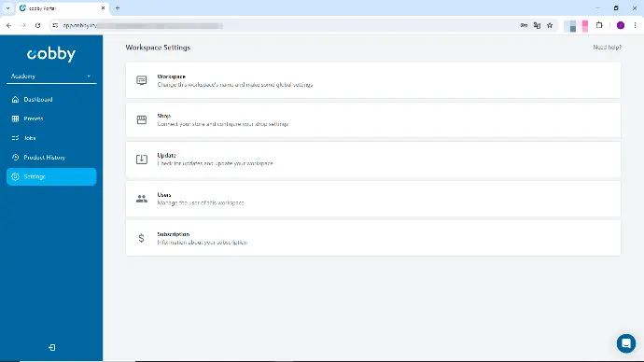Click the Jobs checklist icon
644x362 pixels.
[15, 138]
